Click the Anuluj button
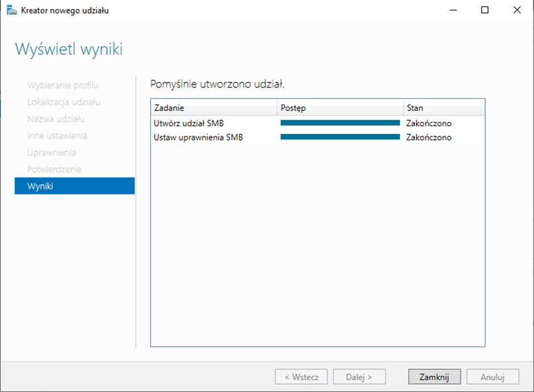 pyautogui.click(x=492, y=377)
